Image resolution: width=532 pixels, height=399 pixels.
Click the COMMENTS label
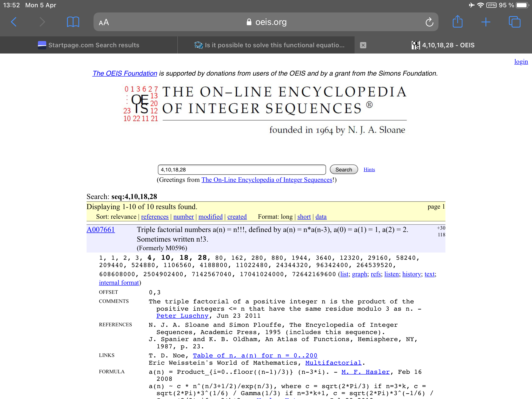pyautogui.click(x=114, y=301)
